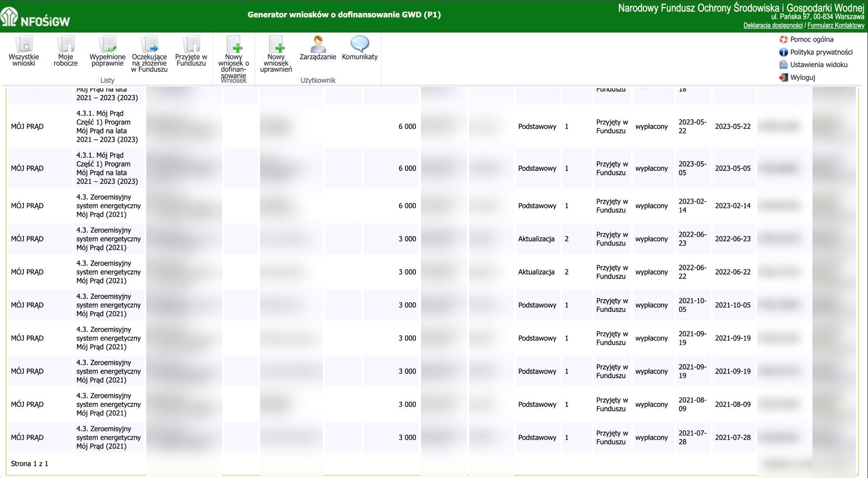
Task: Click the Ustawienia widoku icon
Action: (x=783, y=65)
